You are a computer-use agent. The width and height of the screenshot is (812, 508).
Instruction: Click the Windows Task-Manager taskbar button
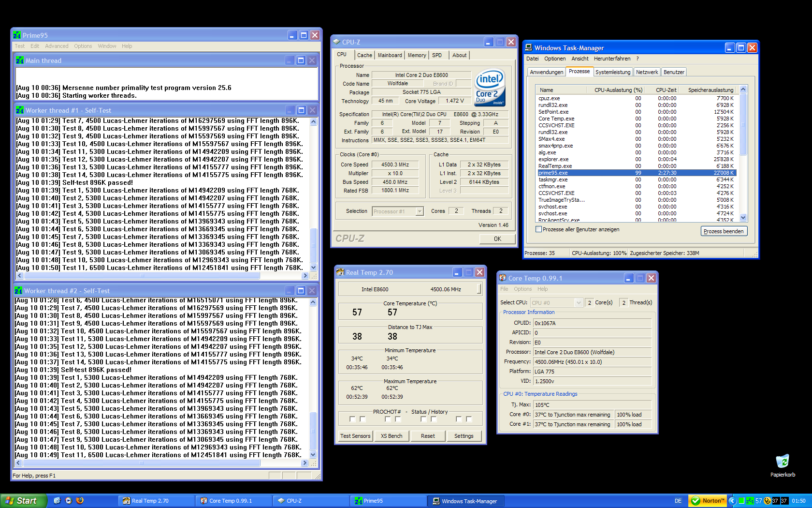pos(466,501)
